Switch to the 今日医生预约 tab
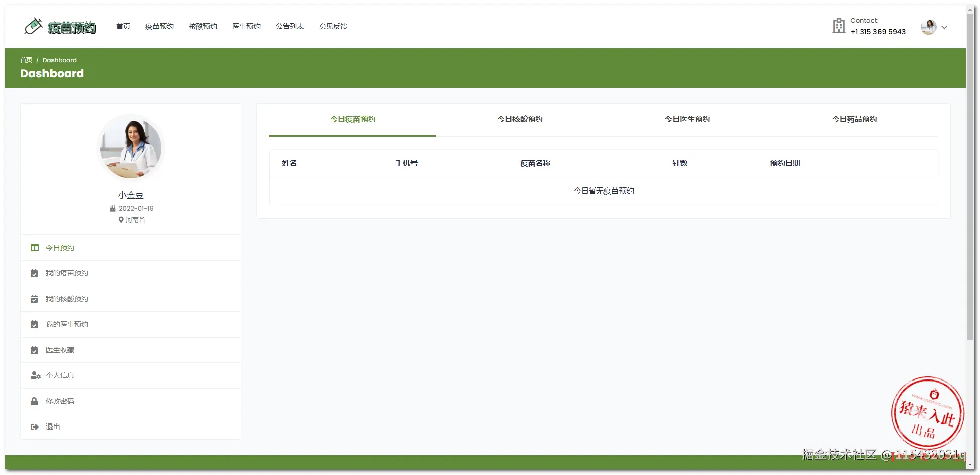 (687, 119)
